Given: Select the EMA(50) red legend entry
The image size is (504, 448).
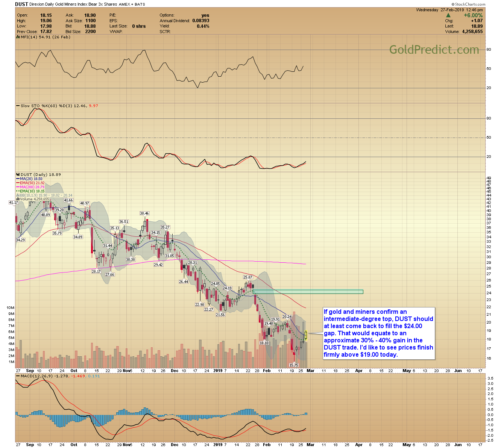Looking at the screenshot, I should [30, 183].
